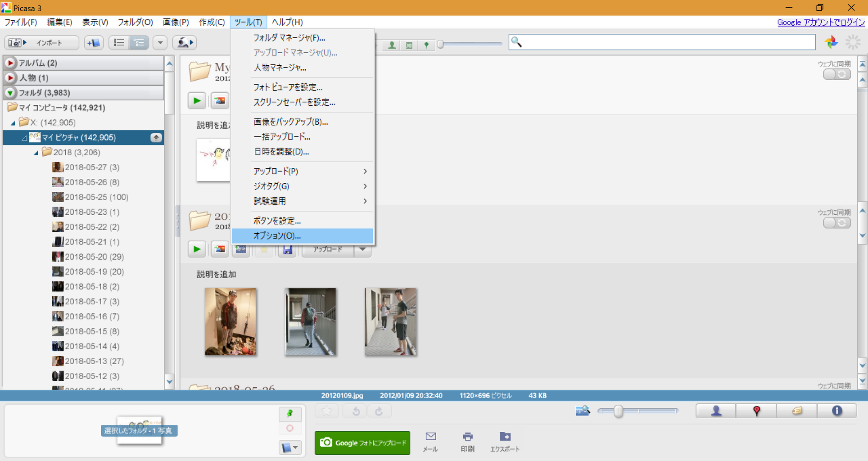868x461 pixels.
Task: Open the view options dropdown arrow
Action: point(160,43)
